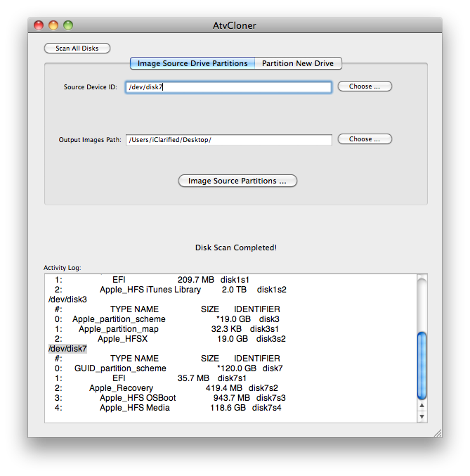This screenshot has height=476, width=470.
Task: Click the Apple_HFS OSBoot disk7s3 log row
Action: click(169, 398)
